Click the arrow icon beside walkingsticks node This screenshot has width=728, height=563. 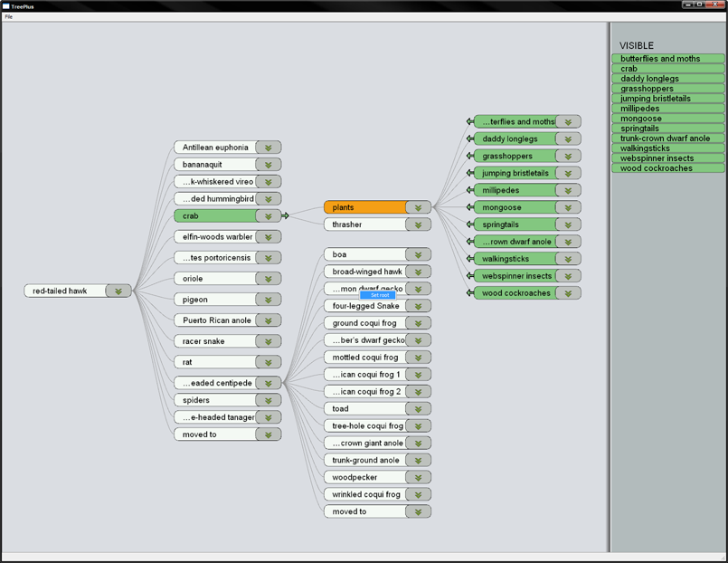coord(469,259)
